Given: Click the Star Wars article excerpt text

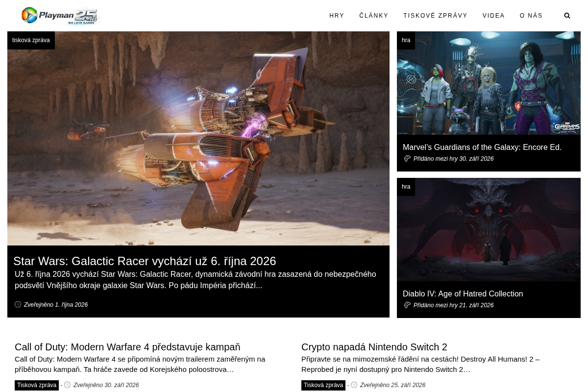Looking at the screenshot, I should pos(196,280).
